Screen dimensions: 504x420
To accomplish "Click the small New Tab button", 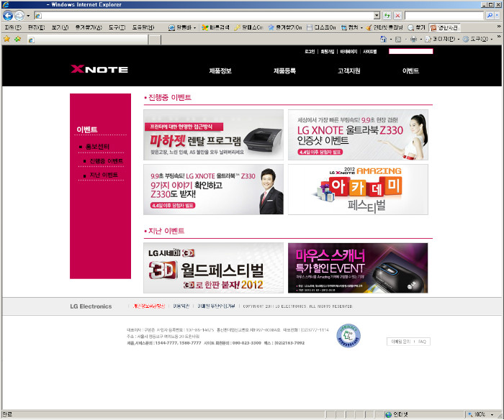I will point(155,40).
